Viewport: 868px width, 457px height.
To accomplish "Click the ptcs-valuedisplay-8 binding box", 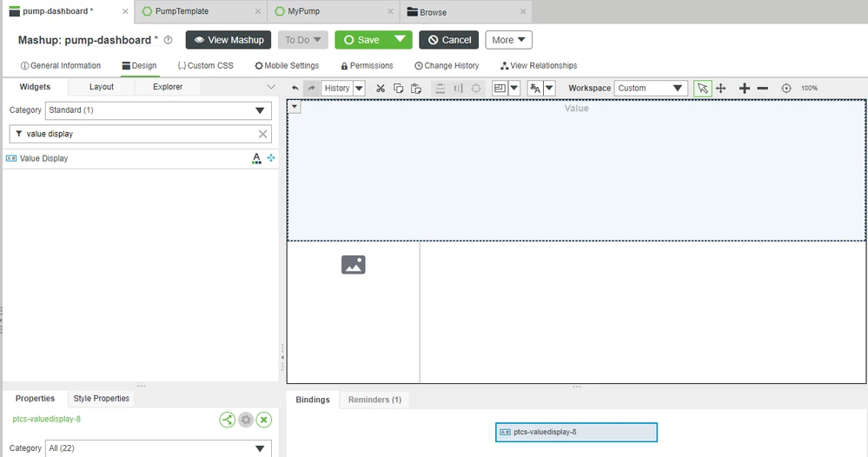I will [x=576, y=432].
